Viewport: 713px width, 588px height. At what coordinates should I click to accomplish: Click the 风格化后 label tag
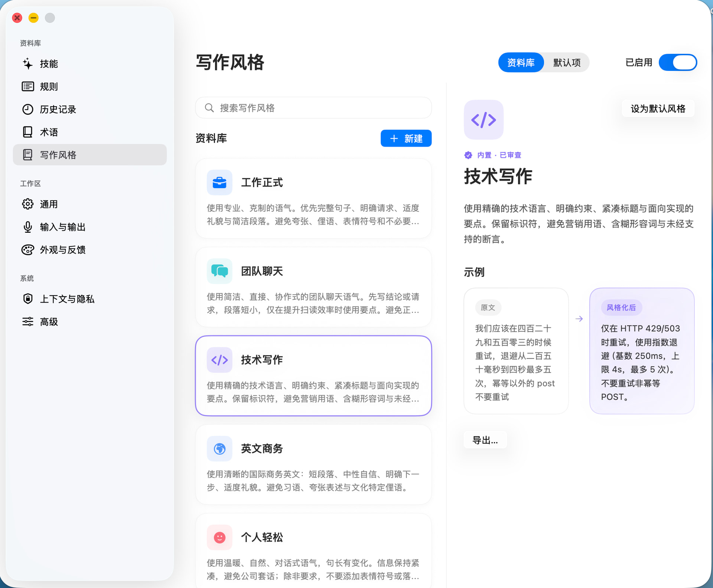coord(621,307)
